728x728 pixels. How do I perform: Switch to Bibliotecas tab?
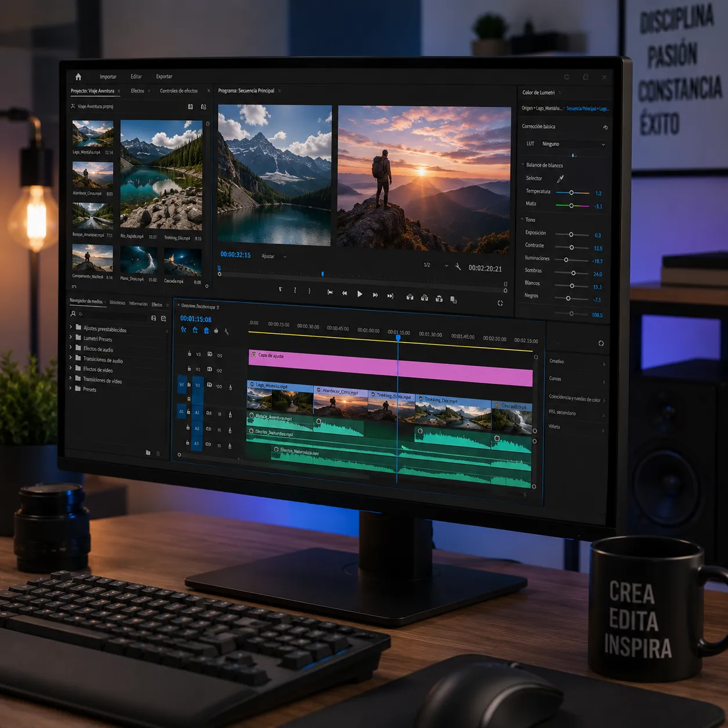tap(117, 302)
